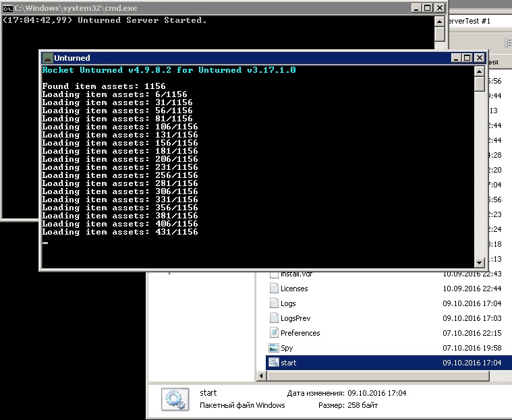Viewport: 512px width, 420px height.
Task: Select the Logs file icon
Action: click(274, 303)
